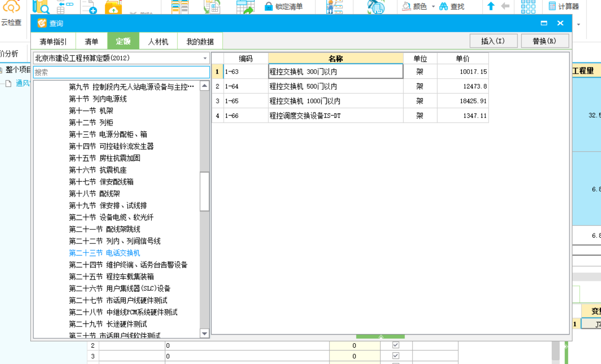Viewport: 601px width, 364px height.
Task: Open the 颜色 color tool
Action: (414, 6)
